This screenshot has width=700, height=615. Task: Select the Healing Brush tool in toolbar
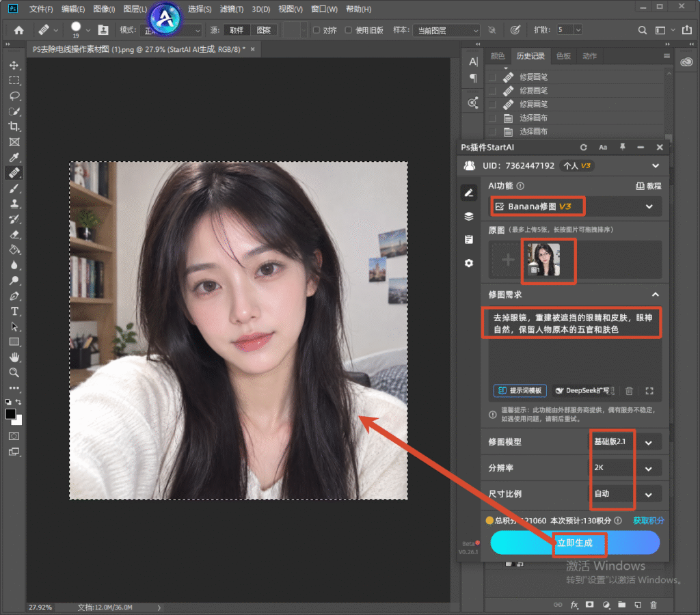point(14,173)
